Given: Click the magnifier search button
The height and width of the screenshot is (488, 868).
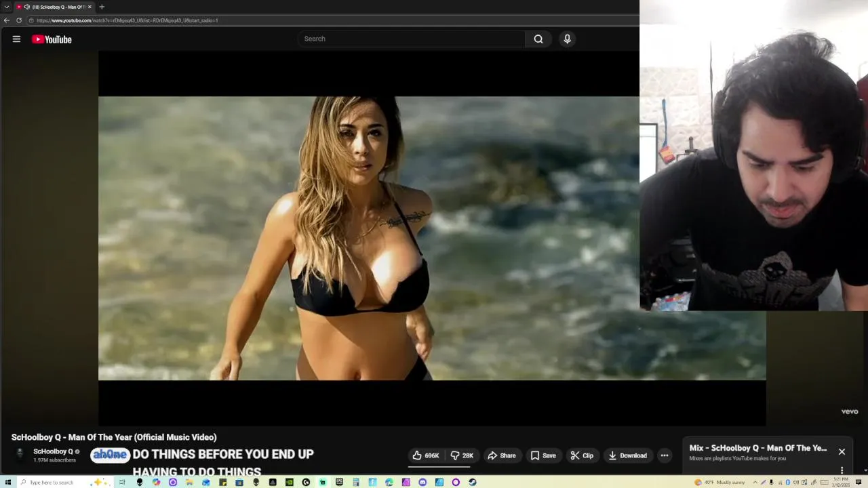Looking at the screenshot, I should (x=538, y=39).
